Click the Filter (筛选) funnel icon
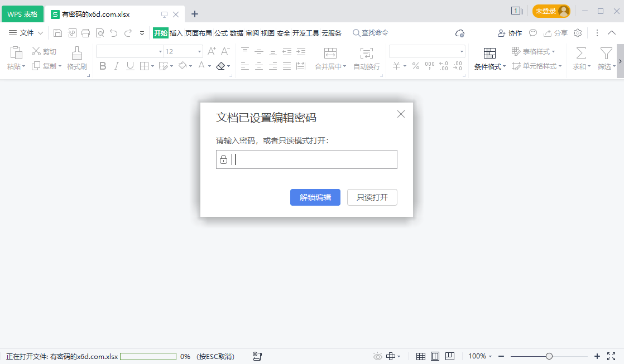Viewport: 624px width, 364px height. [606, 53]
